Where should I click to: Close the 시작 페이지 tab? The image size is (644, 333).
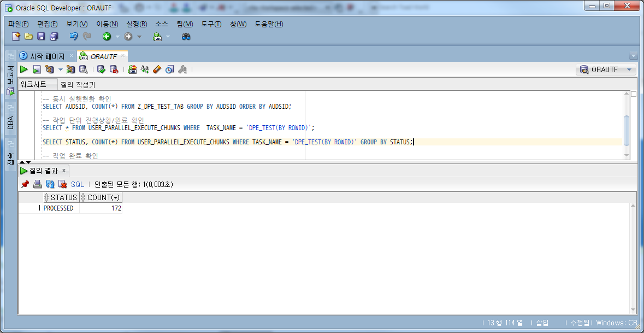[x=72, y=56]
